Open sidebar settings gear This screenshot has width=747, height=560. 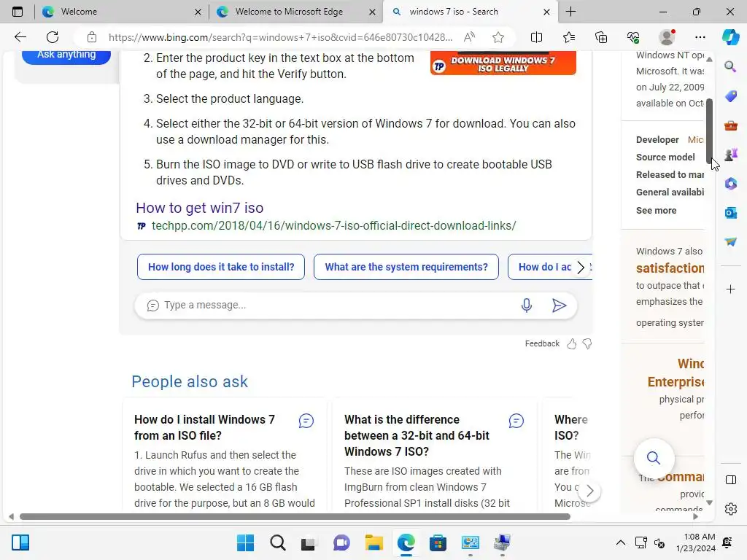[x=730, y=509]
